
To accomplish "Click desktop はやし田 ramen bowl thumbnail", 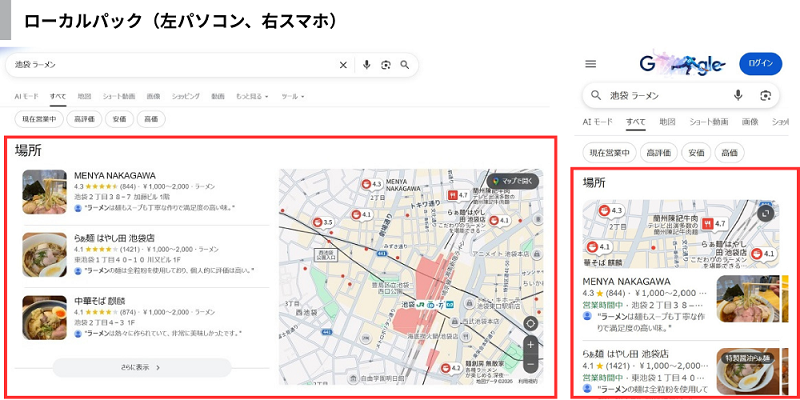I will [44, 255].
